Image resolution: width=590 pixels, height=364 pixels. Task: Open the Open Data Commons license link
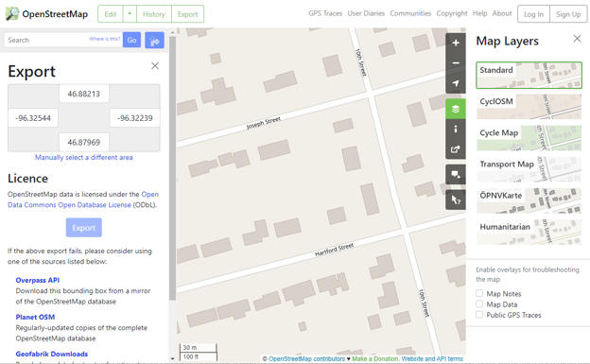click(83, 199)
